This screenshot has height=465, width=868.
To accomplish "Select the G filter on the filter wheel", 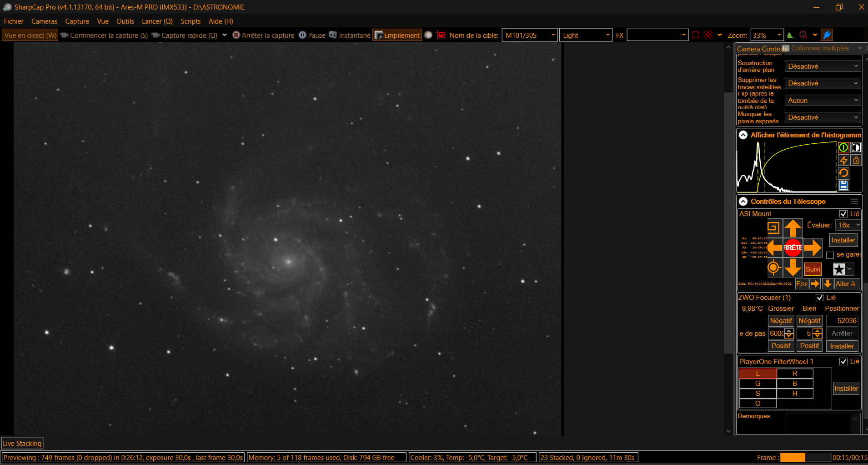I will [758, 384].
